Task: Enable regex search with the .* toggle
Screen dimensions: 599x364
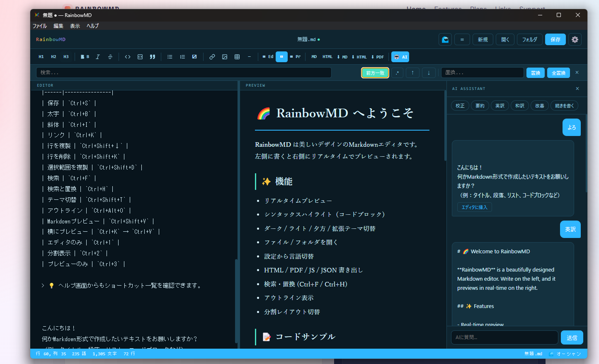Action: (x=397, y=73)
